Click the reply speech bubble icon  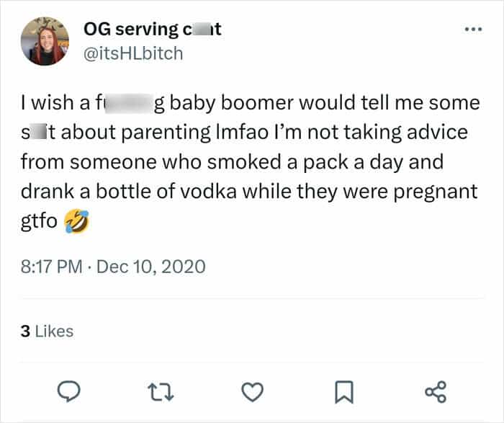click(x=68, y=391)
